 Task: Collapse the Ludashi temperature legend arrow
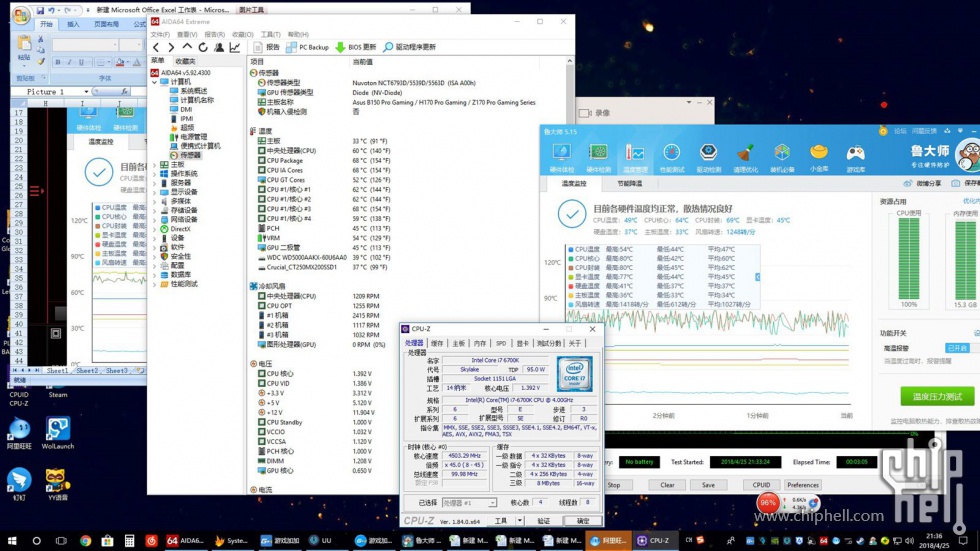coord(758,277)
